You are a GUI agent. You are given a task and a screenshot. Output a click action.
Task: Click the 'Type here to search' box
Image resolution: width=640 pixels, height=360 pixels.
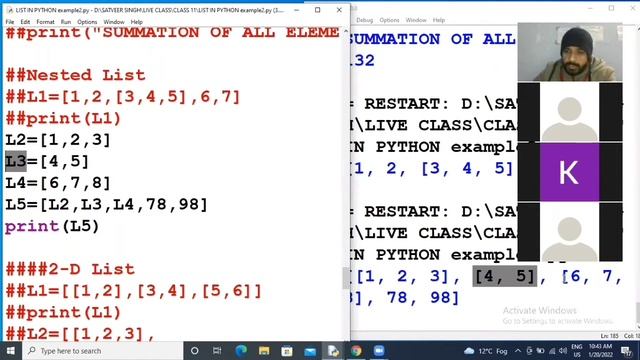(103, 351)
